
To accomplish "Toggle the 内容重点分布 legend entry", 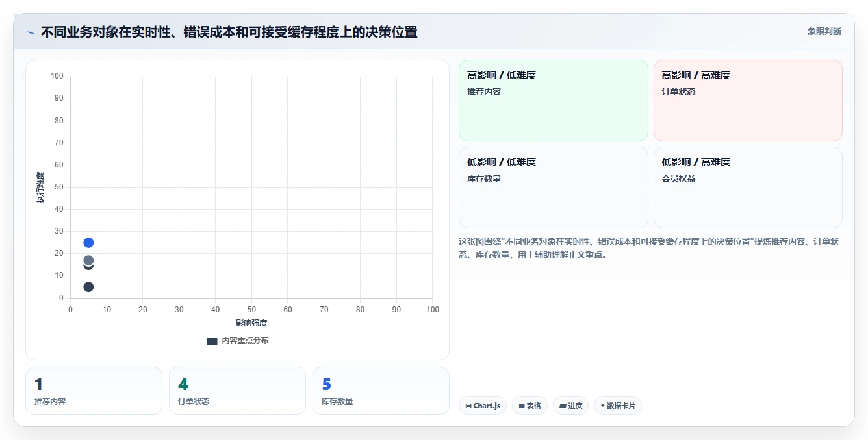I will (237, 341).
